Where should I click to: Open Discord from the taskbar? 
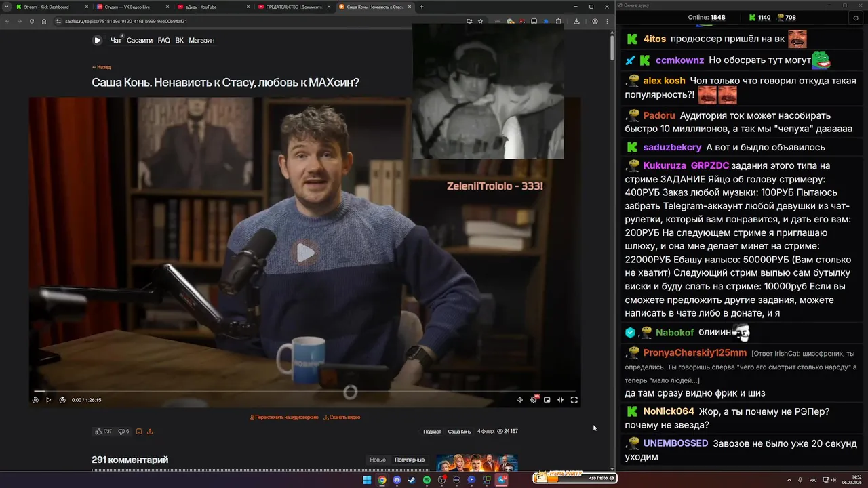[397, 480]
